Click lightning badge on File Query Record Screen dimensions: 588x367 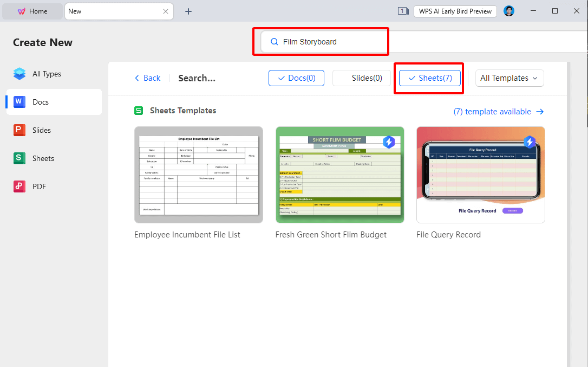pyautogui.click(x=530, y=142)
